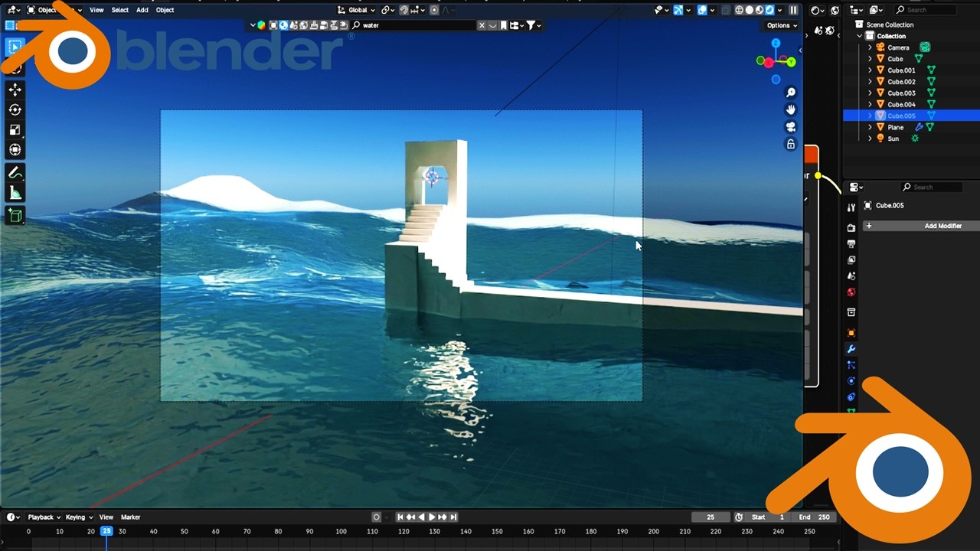Expand the Sun item in the outliner
Viewport: 980px width, 551px height.
pos(870,139)
